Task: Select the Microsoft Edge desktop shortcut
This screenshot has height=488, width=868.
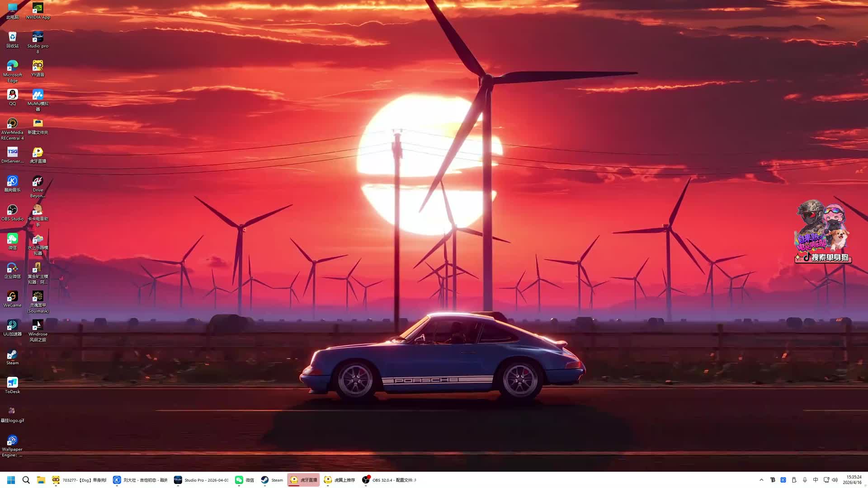Action: (12, 67)
